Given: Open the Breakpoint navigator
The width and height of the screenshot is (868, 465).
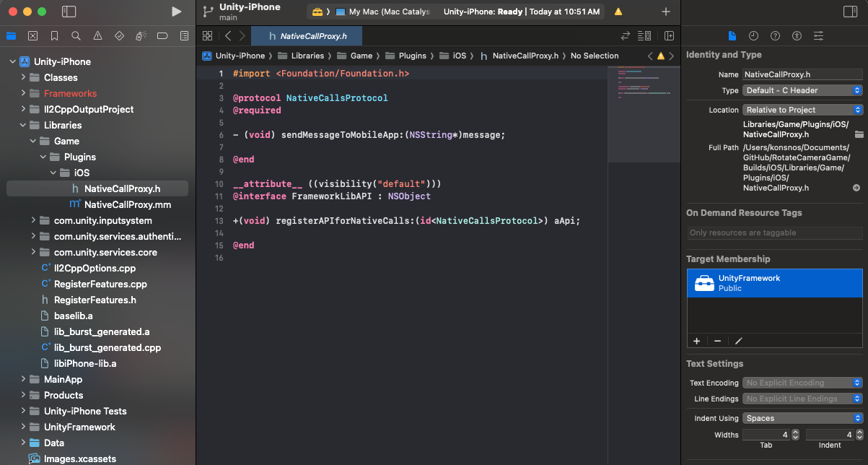Looking at the screenshot, I should point(162,35).
